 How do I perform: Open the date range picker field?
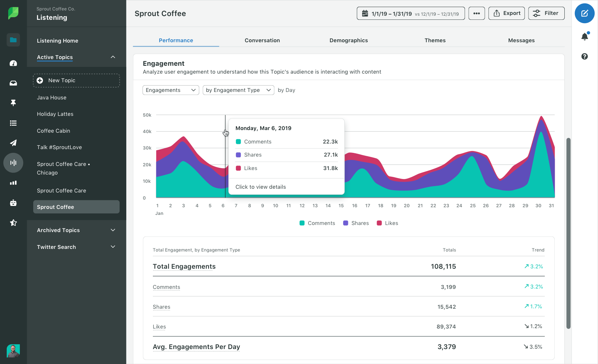[x=410, y=14]
